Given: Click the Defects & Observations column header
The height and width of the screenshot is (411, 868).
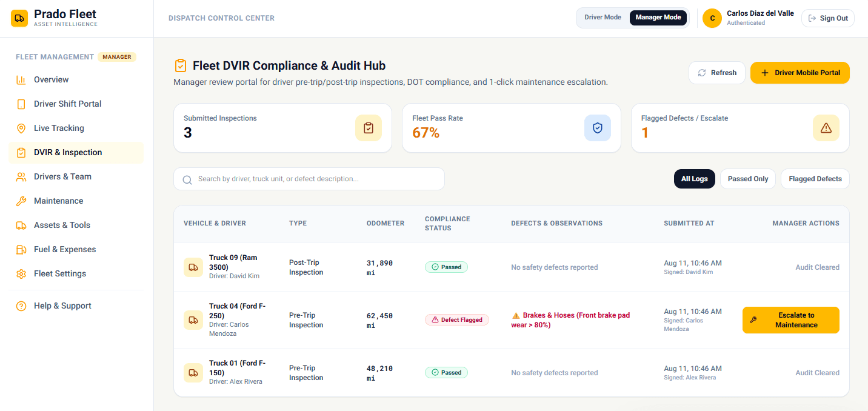Looking at the screenshot, I should (x=557, y=224).
